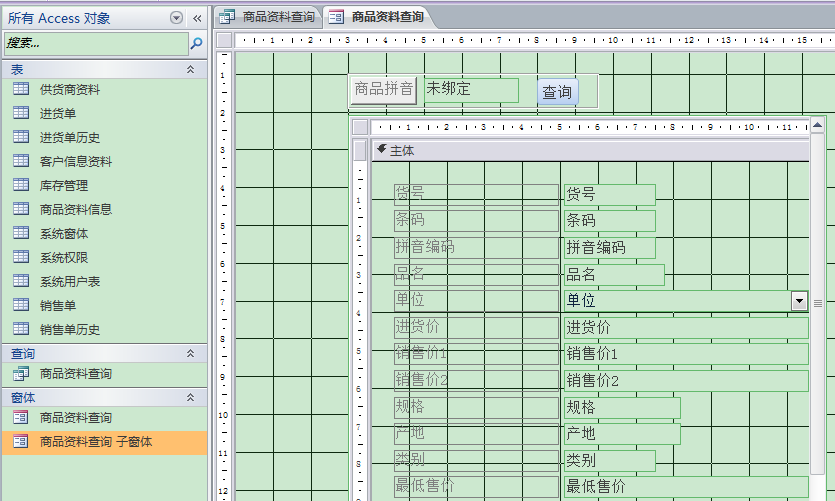This screenshot has height=501, width=835.
Task: Click the 未绑定 text box
Action: 470,89
